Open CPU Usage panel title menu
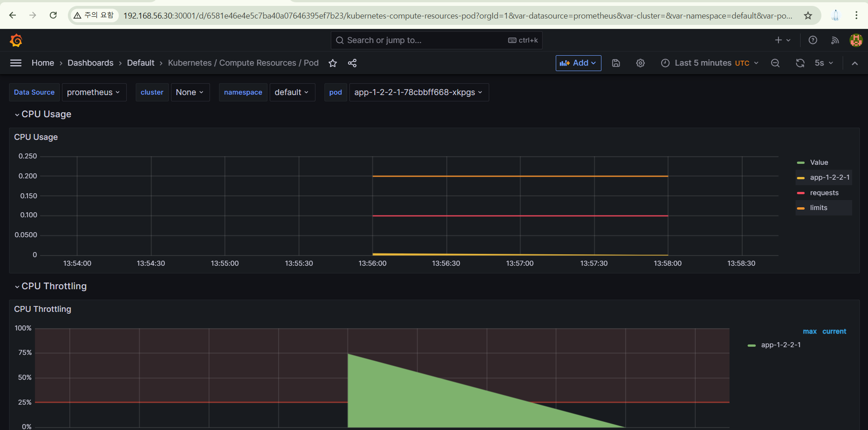Image resolution: width=868 pixels, height=430 pixels. [x=36, y=137]
